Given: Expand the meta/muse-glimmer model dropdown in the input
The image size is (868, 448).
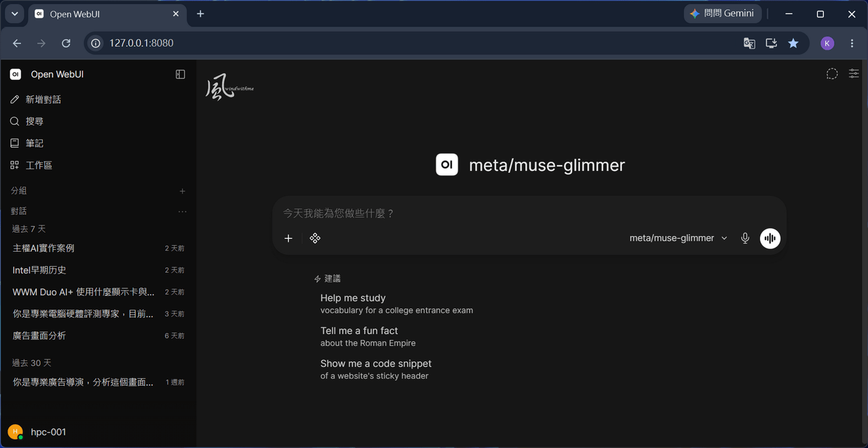Looking at the screenshot, I should pyautogui.click(x=678, y=238).
